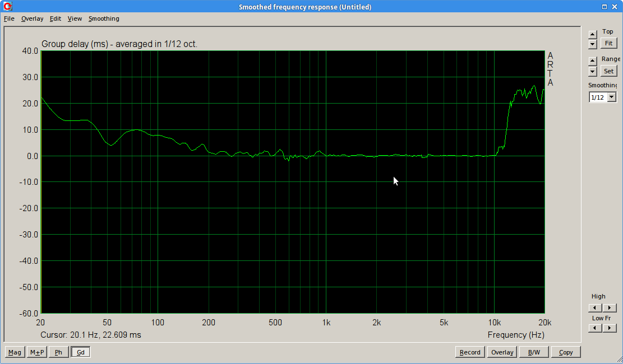
Task: Click the Copy button
Action: (566, 352)
